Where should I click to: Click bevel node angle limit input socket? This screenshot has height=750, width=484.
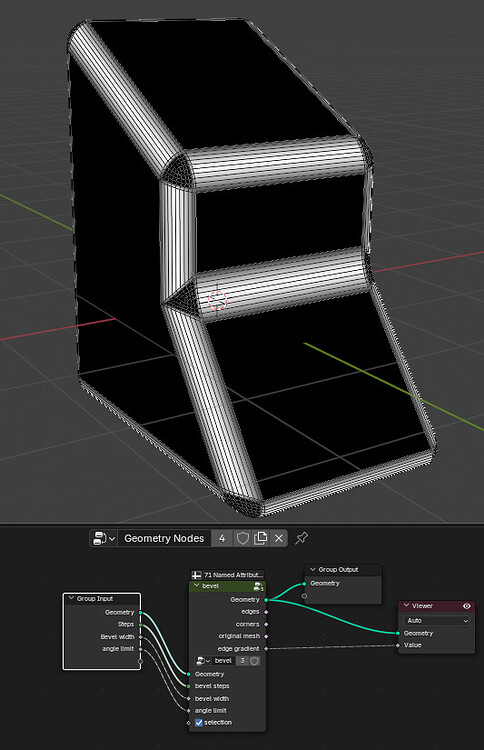(189, 711)
